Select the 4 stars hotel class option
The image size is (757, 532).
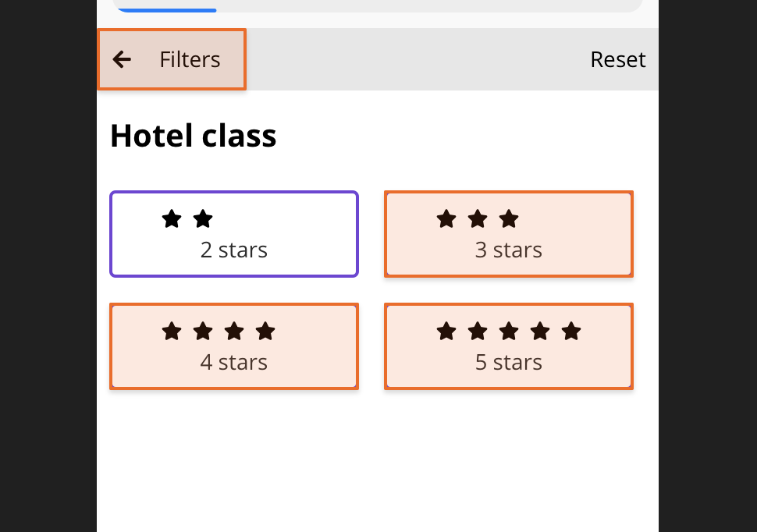pos(233,346)
